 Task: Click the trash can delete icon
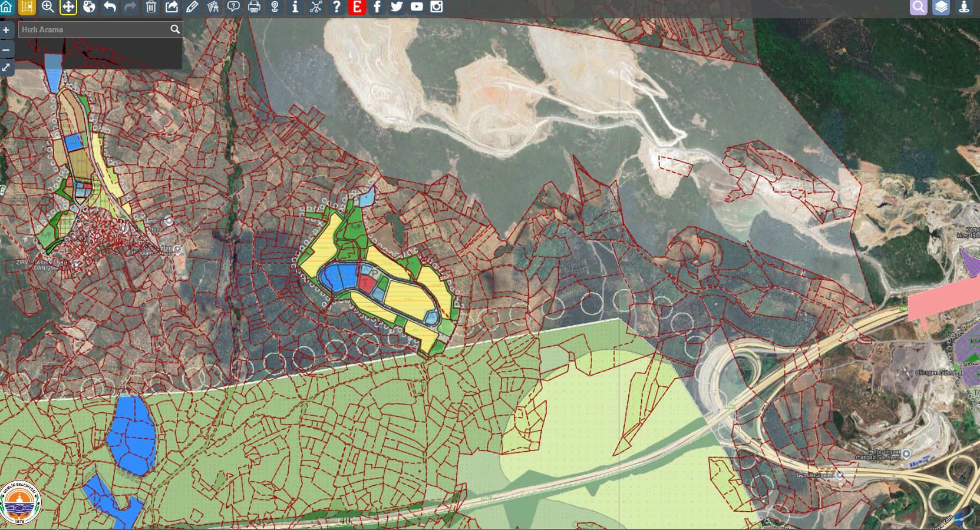click(x=151, y=7)
